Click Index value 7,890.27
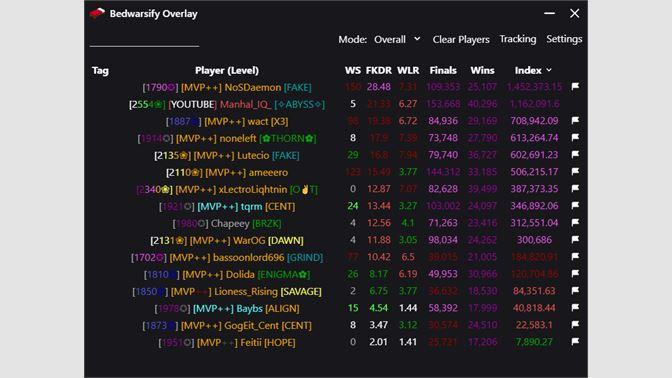 [x=534, y=342]
